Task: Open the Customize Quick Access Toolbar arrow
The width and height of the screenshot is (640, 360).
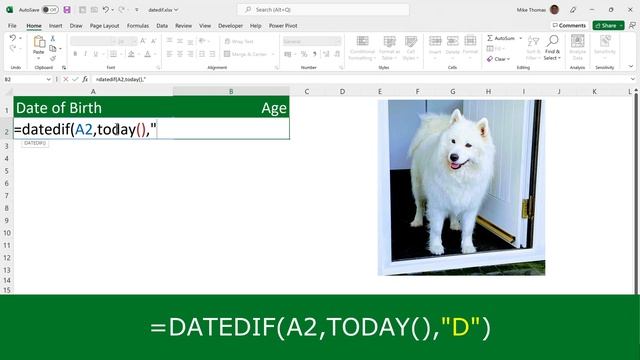Action: [x=137, y=9]
